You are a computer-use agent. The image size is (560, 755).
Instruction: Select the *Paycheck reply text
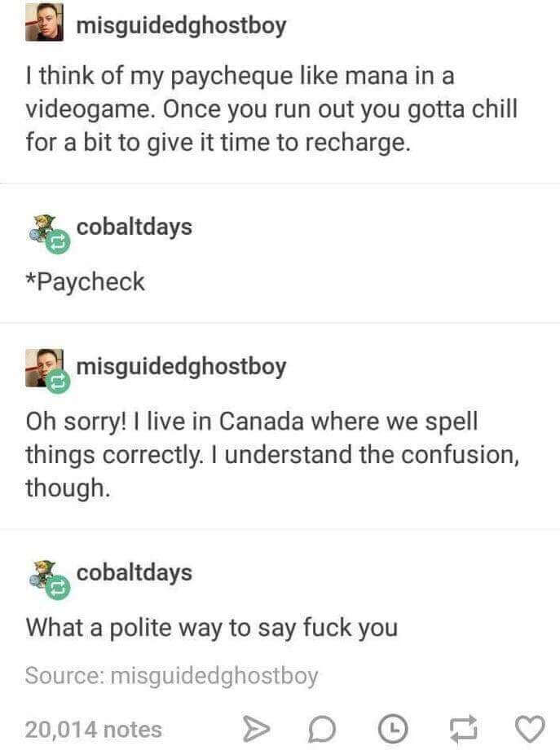pyautogui.click(x=86, y=281)
